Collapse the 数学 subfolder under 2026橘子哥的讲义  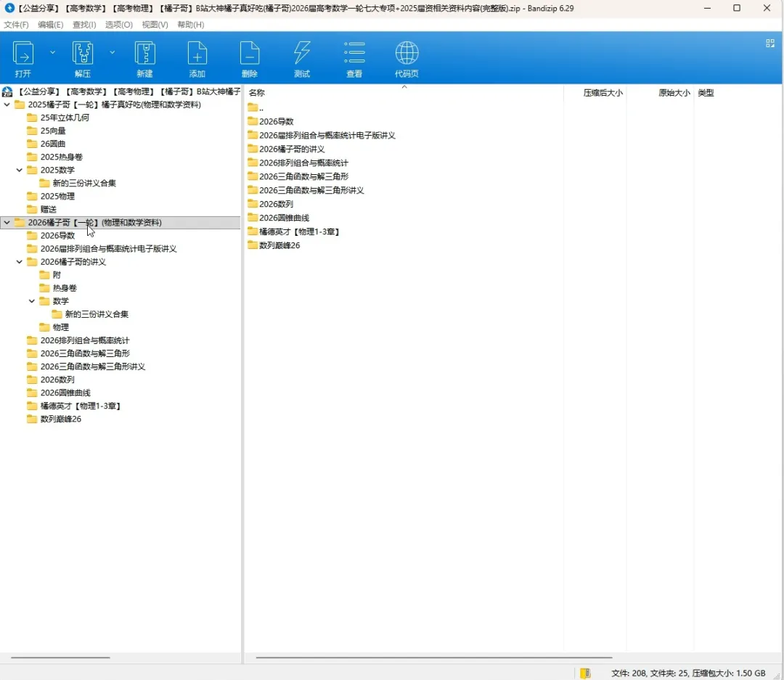[32, 301]
